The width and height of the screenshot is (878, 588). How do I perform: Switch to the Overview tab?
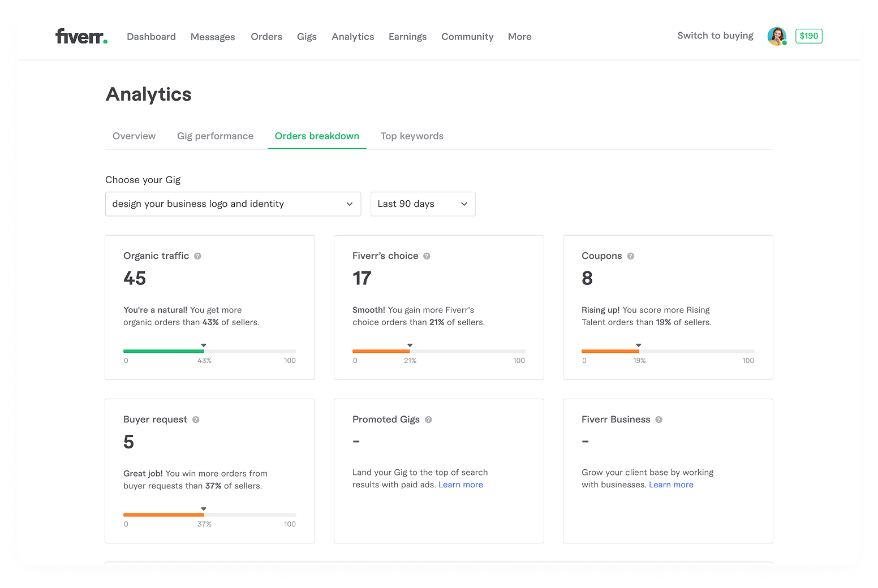pyautogui.click(x=134, y=136)
